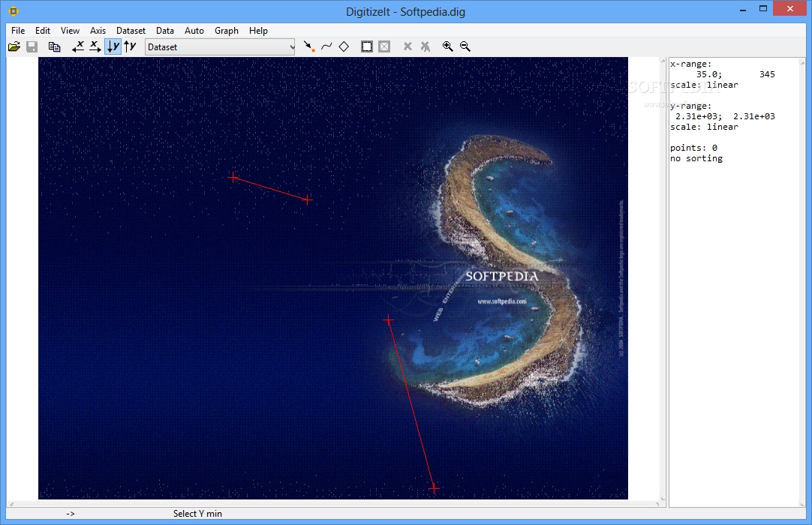Click the Copy data icon
Image resolution: width=812 pixels, height=525 pixels.
(x=54, y=46)
